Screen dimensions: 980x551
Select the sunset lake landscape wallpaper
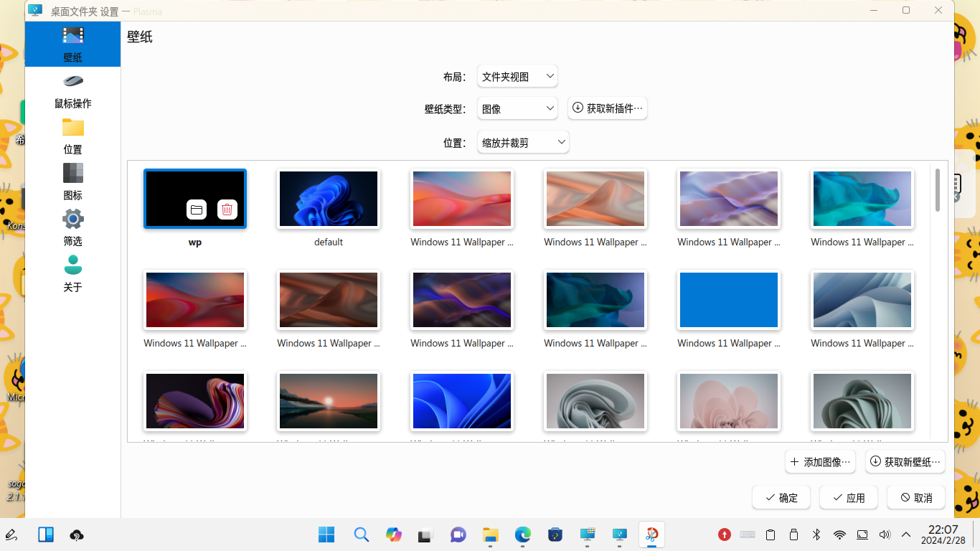pos(329,401)
